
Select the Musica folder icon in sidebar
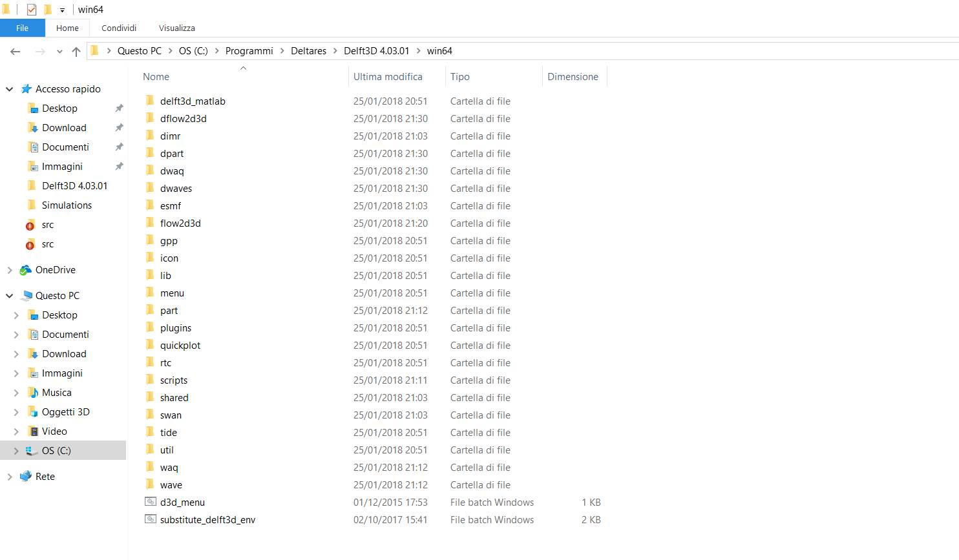[x=33, y=393]
